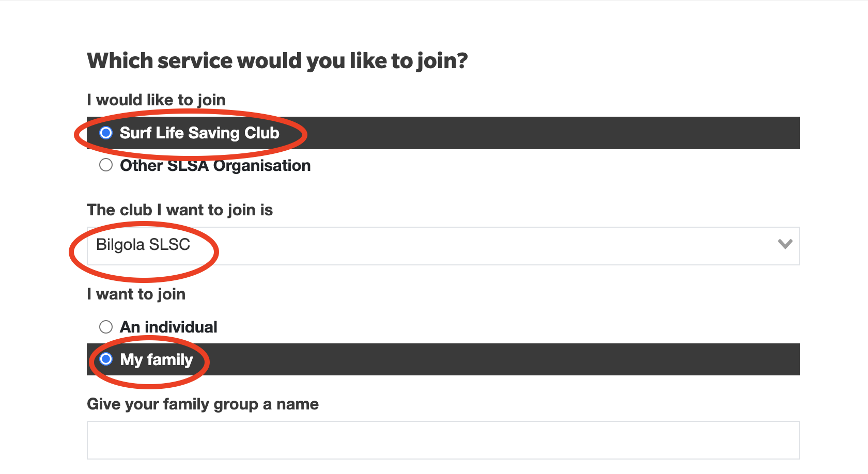Click the chevron arrow on club dropdown
The height and width of the screenshot is (474, 868).
click(x=785, y=244)
